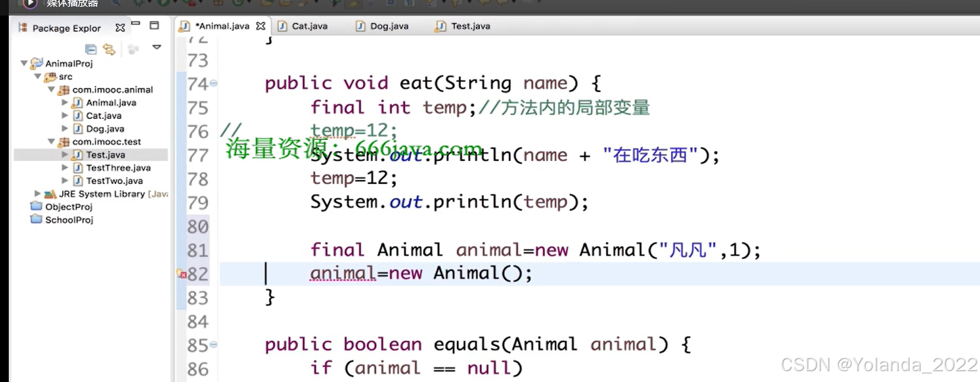This screenshot has width=980, height=382.
Task: Minimize the Package Explorer panel
Action: [x=136, y=24]
